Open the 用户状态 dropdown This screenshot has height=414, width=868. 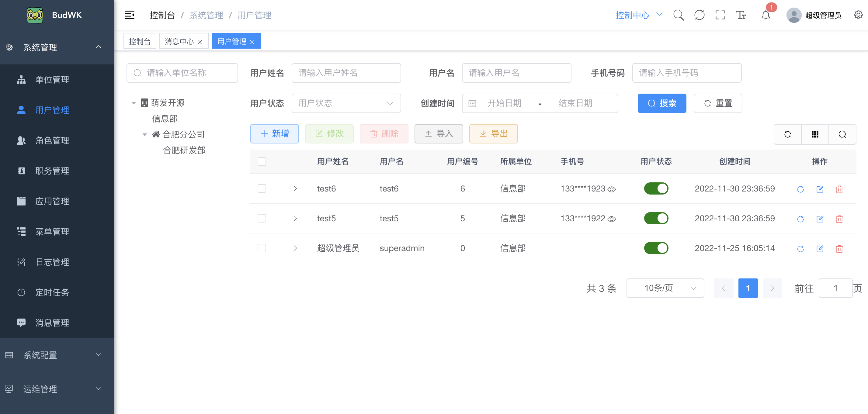(x=346, y=103)
